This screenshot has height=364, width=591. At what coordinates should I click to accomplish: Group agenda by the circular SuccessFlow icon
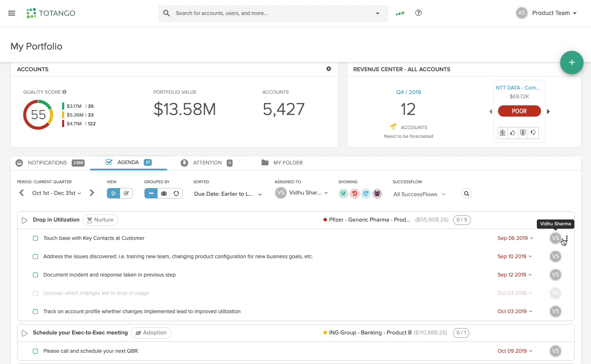pyautogui.click(x=176, y=193)
